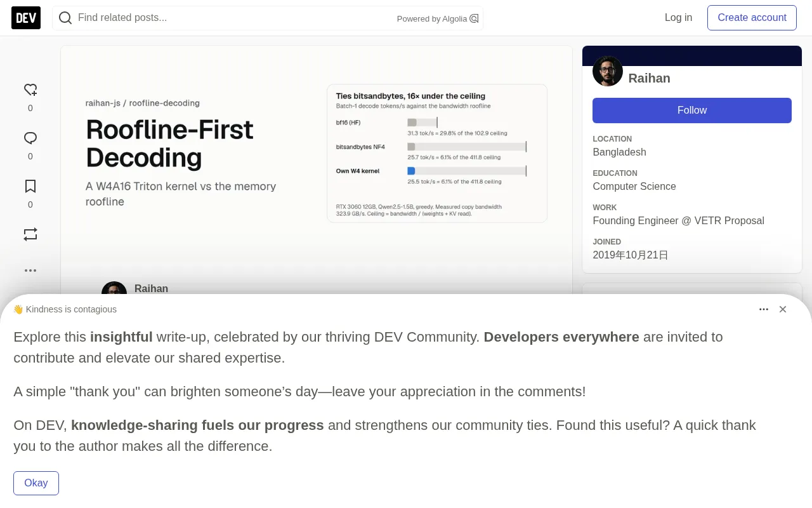Open the Algolia logo link
Image resolution: width=812 pixels, height=508 pixels.
click(x=474, y=18)
